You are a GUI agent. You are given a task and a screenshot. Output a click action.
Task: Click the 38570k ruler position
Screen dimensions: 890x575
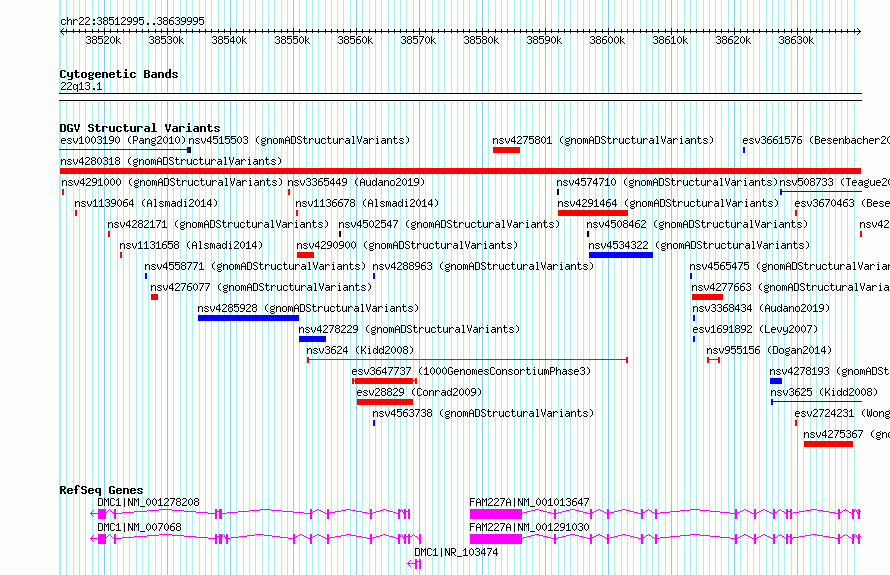coord(418,40)
